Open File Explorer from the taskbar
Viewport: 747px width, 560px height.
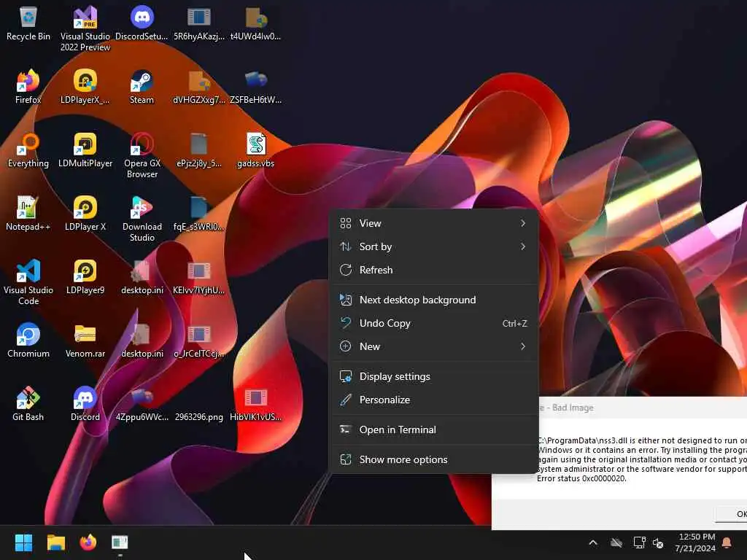tap(55, 542)
